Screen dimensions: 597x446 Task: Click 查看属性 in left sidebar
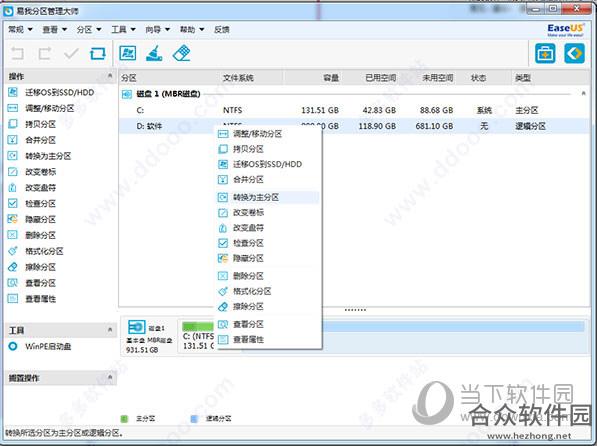32,299
